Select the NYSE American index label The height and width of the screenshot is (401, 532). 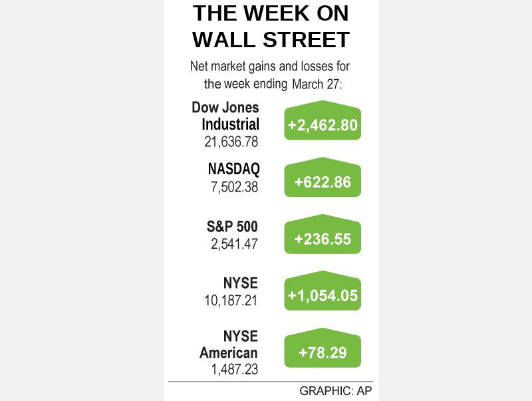coord(229,344)
